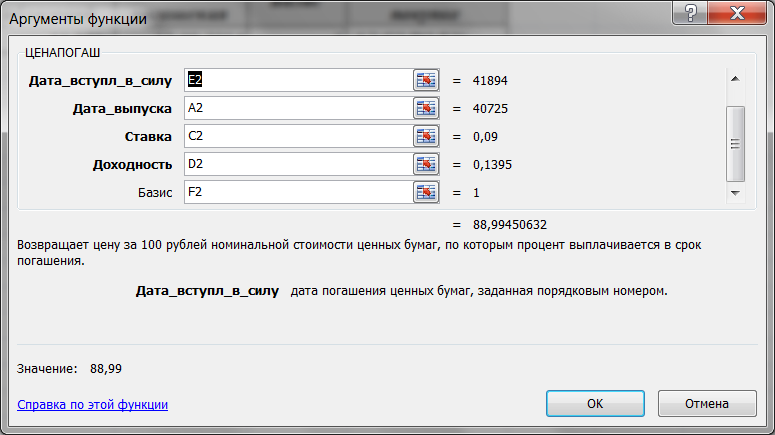Click the computed value 0,1395
Image resolution: width=775 pixels, height=435 pixels.
coord(492,165)
